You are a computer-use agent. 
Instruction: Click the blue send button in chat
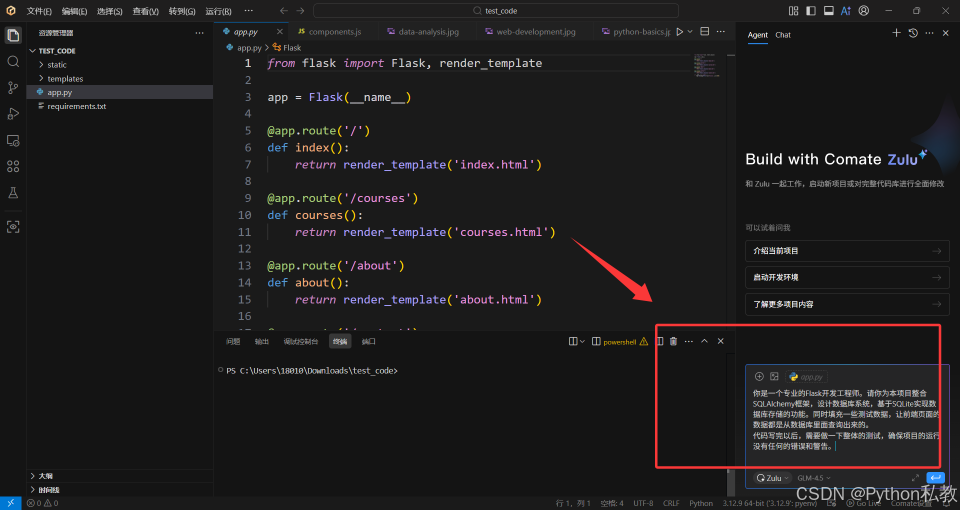(x=936, y=478)
